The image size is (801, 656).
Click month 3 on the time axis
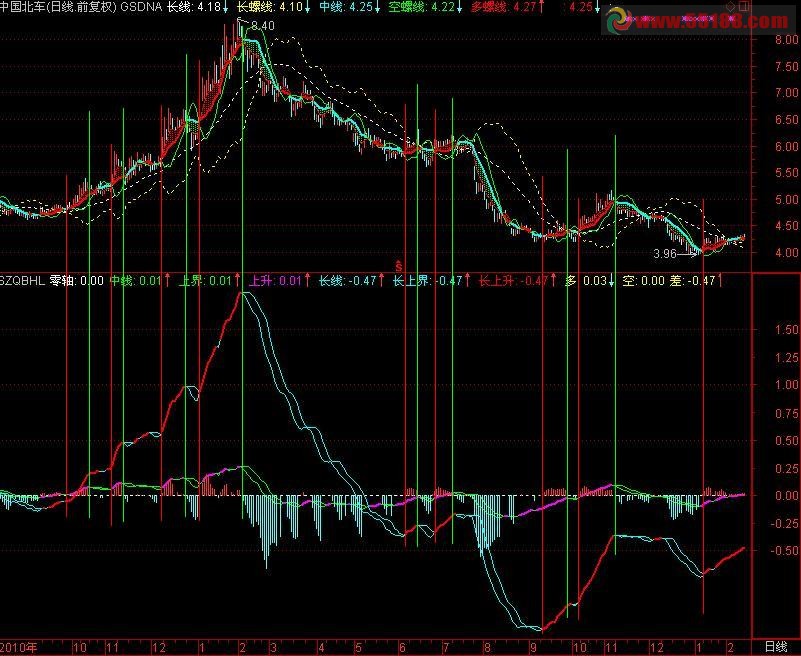(273, 648)
